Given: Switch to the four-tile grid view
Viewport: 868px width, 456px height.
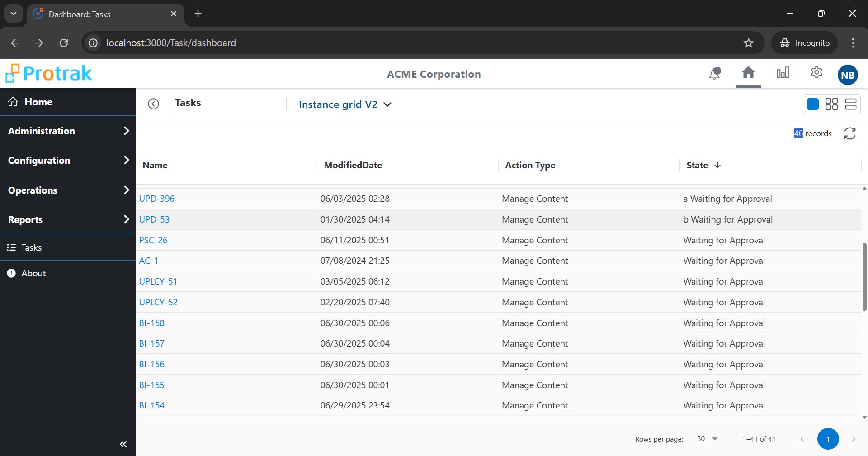Looking at the screenshot, I should pyautogui.click(x=832, y=104).
